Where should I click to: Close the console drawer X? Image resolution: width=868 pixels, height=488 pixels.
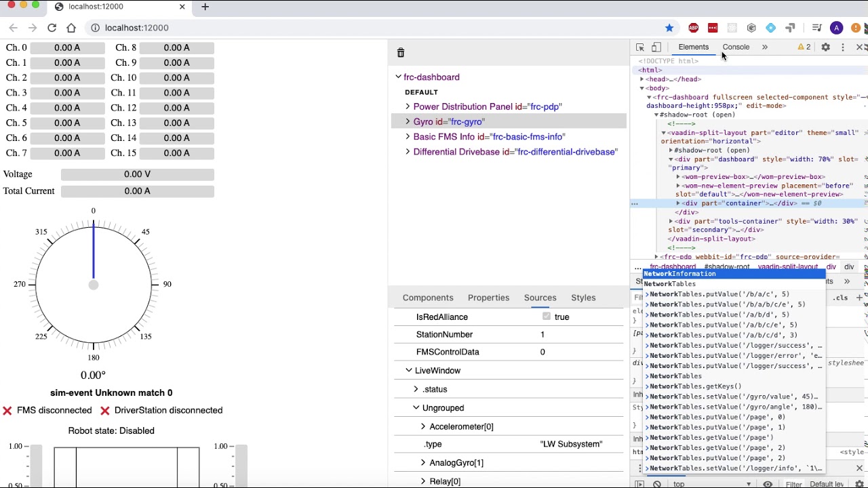(x=859, y=468)
